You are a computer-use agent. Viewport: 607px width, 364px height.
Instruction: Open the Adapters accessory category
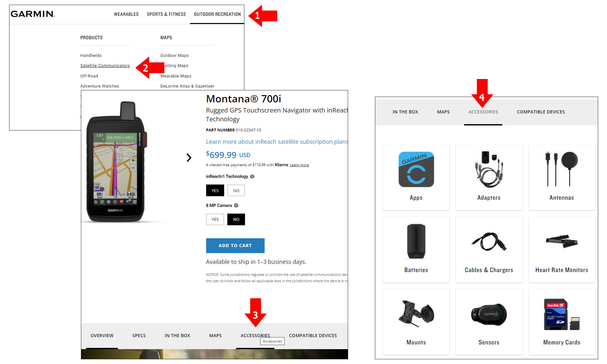(x=489, y=177)
